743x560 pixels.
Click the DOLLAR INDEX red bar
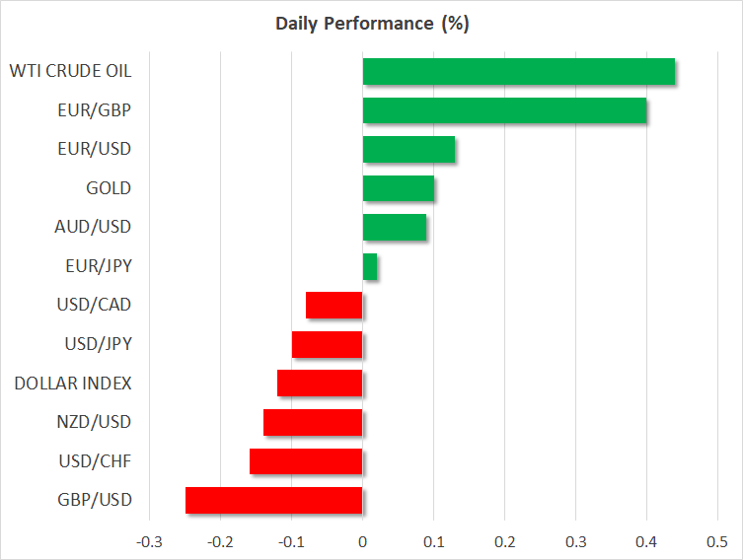coord(321,383)
